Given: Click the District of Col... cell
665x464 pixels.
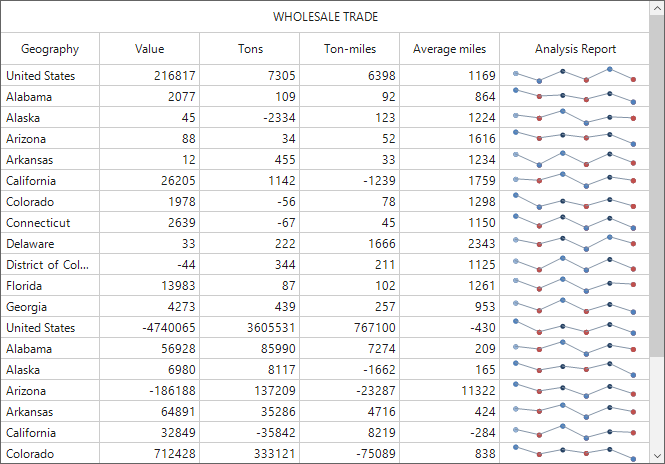Looking at the screenshot, I should click(50, 264).
